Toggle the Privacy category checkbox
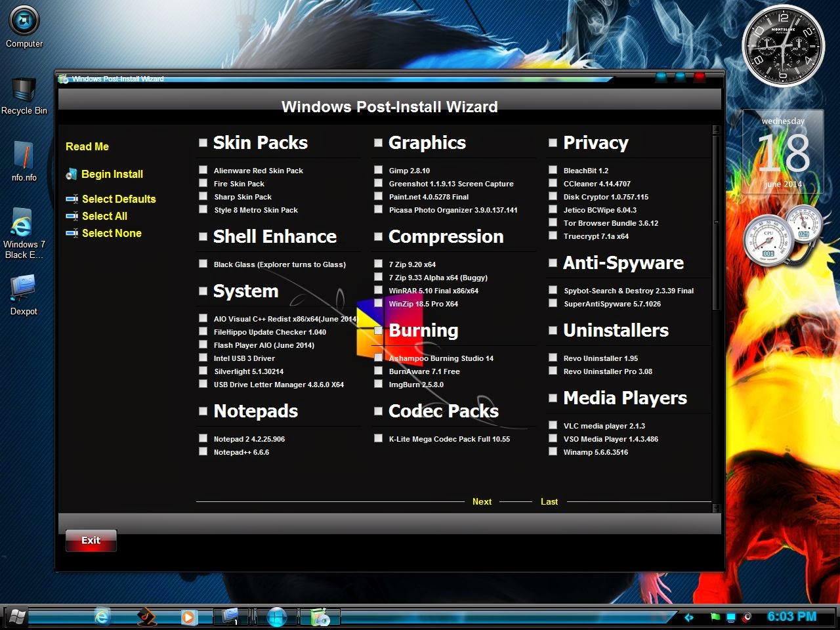Screen dimensions: 840x630 (x=553, y=142)
